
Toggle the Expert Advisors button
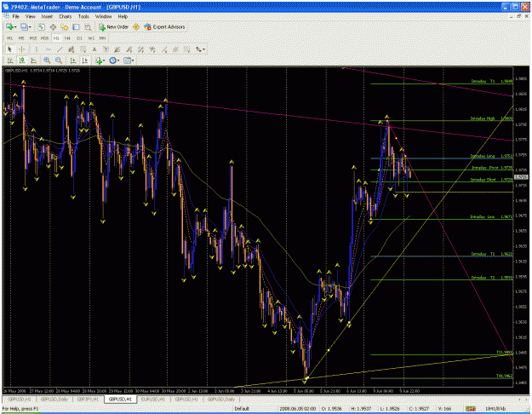tap(164, 26)
